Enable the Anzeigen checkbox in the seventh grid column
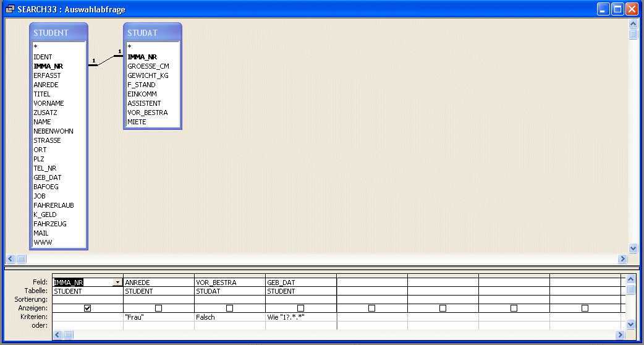The image size is (644, 345). click(514, 308)
